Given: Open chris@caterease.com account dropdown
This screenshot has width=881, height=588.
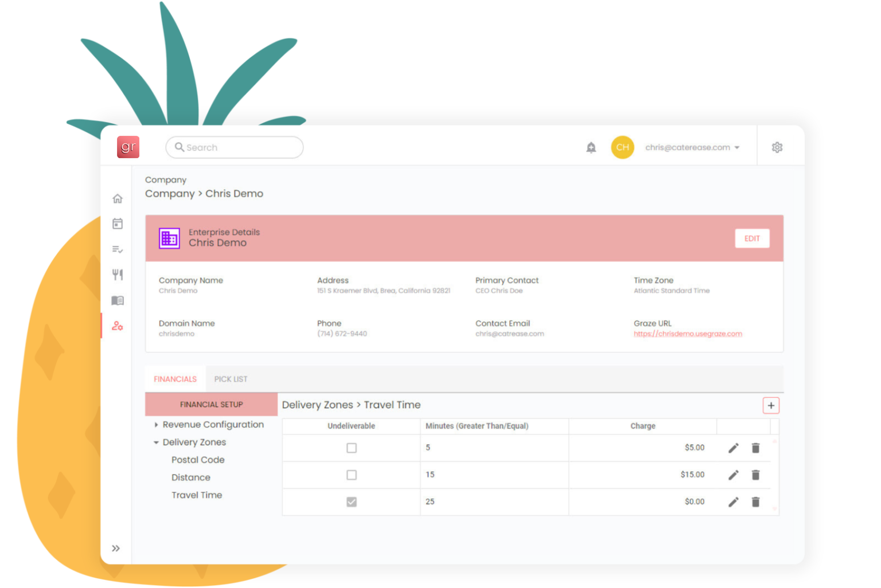Looking at the screenshot, I should (692, 148).
